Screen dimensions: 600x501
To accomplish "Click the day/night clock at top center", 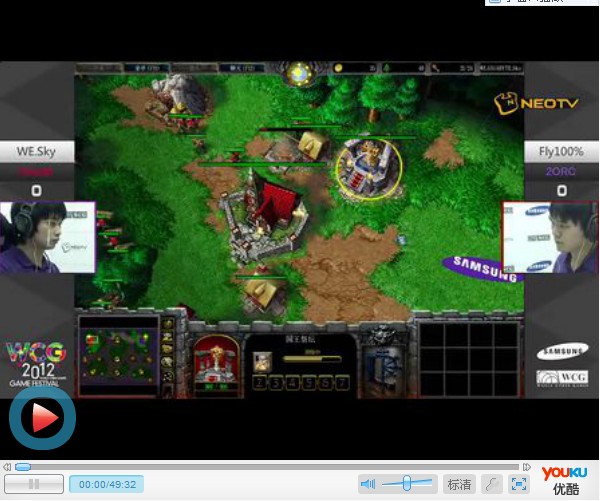I will [300, 73].
